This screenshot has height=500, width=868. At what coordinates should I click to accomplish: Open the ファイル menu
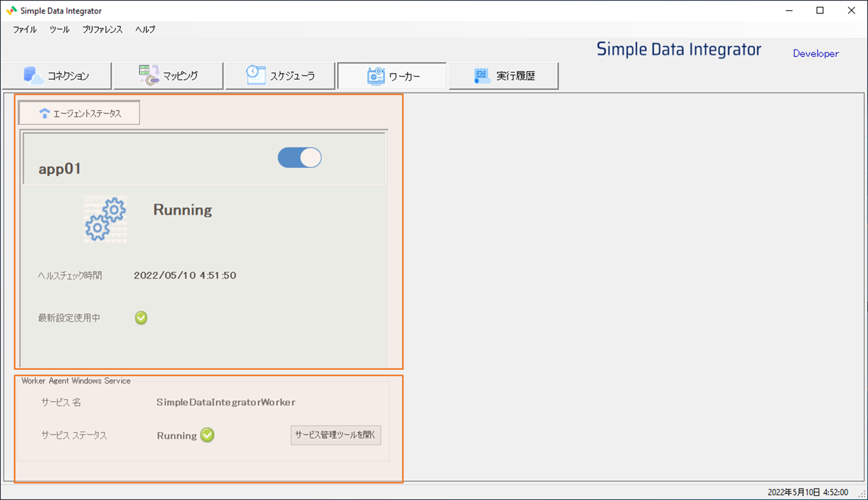pos(24,30)
